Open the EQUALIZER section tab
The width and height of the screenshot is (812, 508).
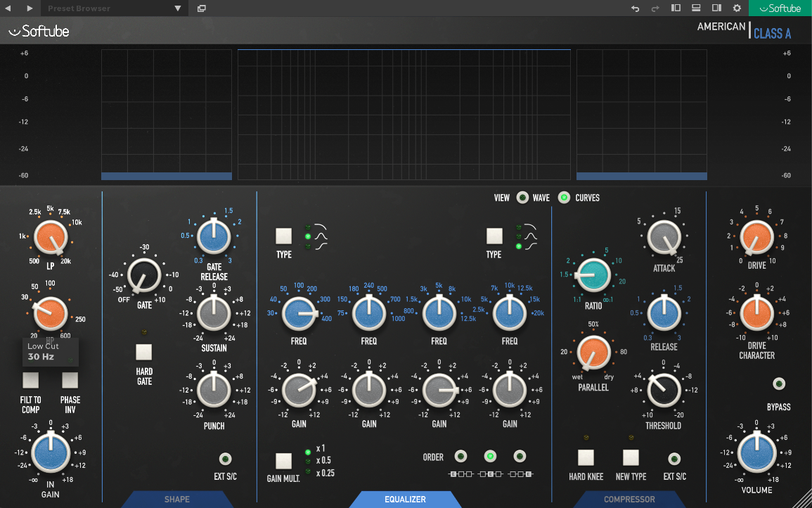[x=406, y=500]
